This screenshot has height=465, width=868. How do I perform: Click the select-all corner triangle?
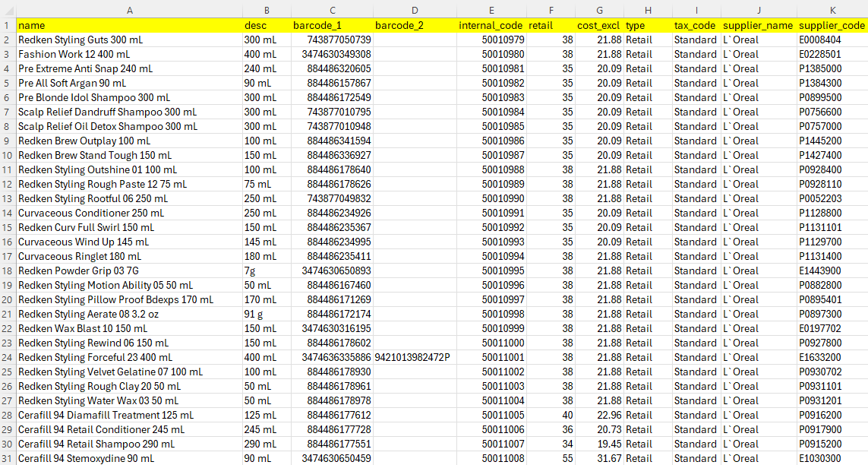tap(8, 10)
